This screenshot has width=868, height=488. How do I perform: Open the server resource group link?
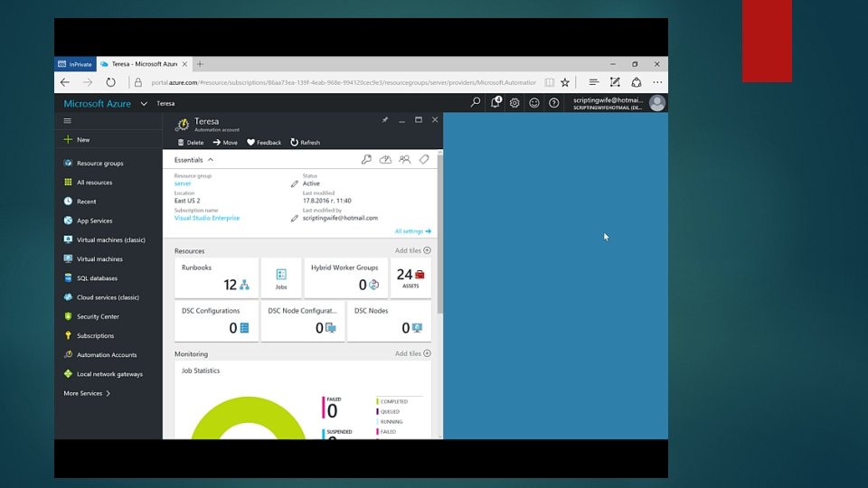click(x=183, y=183)
